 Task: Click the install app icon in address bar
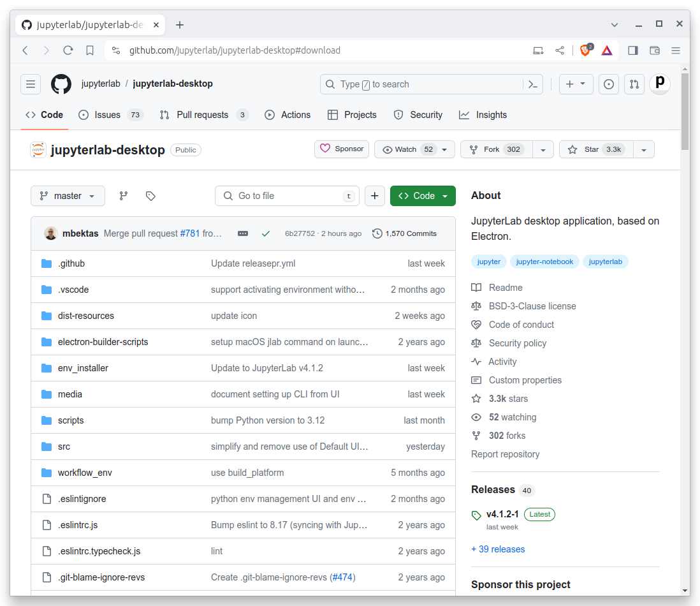[x=539, y=50]
